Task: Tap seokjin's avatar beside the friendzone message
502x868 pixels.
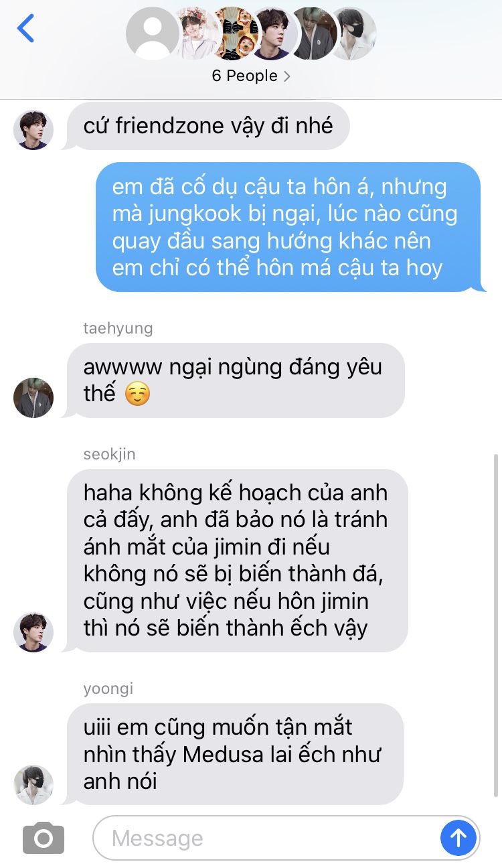Action: [33, 130]
